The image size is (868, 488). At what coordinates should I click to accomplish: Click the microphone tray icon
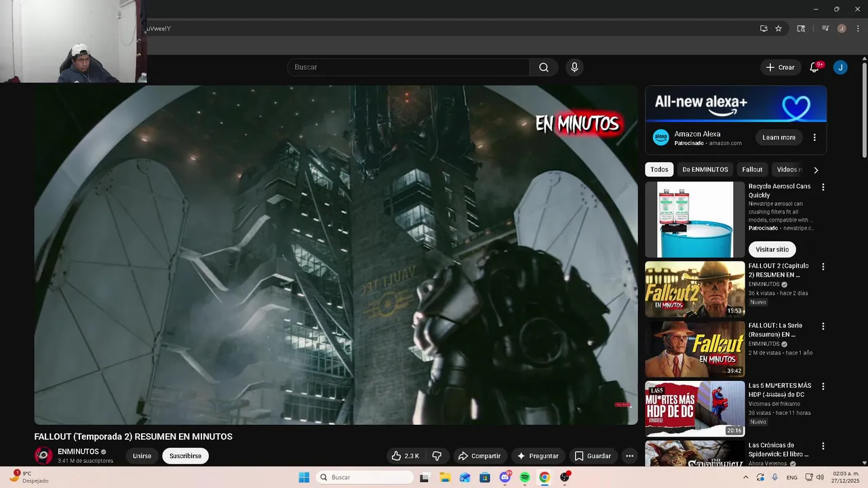(775, 477)
